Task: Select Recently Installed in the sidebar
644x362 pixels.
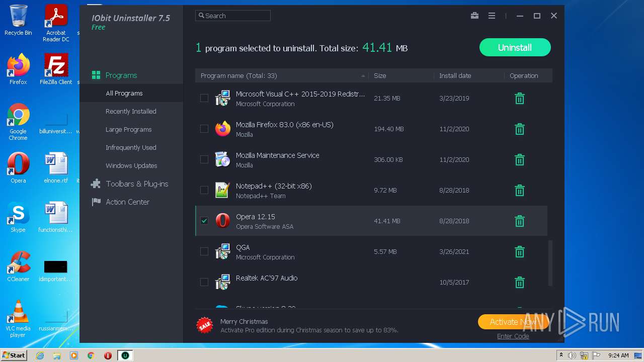Action: point(131,112)
